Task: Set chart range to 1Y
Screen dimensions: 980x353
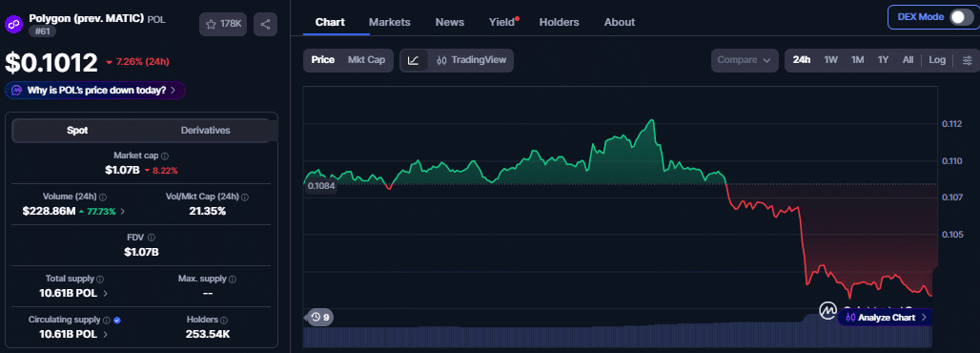Action: (883, 60)
